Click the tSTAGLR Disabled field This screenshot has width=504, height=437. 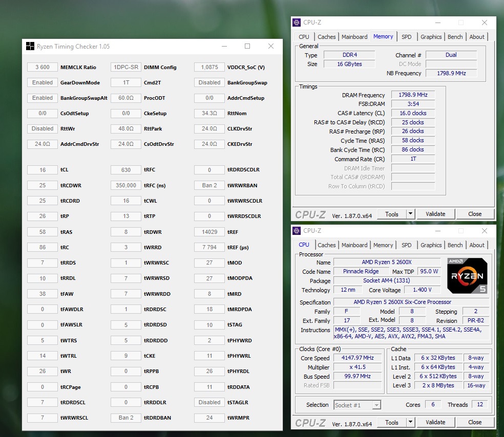(x=209, y=402)
